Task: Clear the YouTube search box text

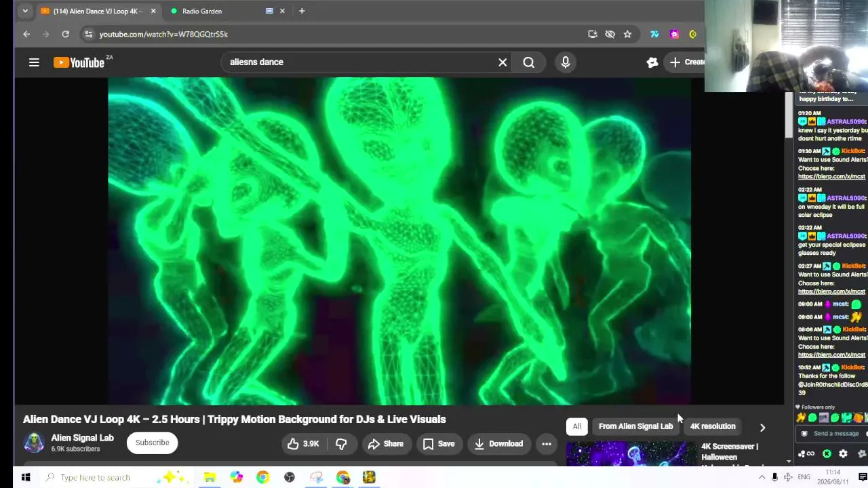Action: pos(502,62)
